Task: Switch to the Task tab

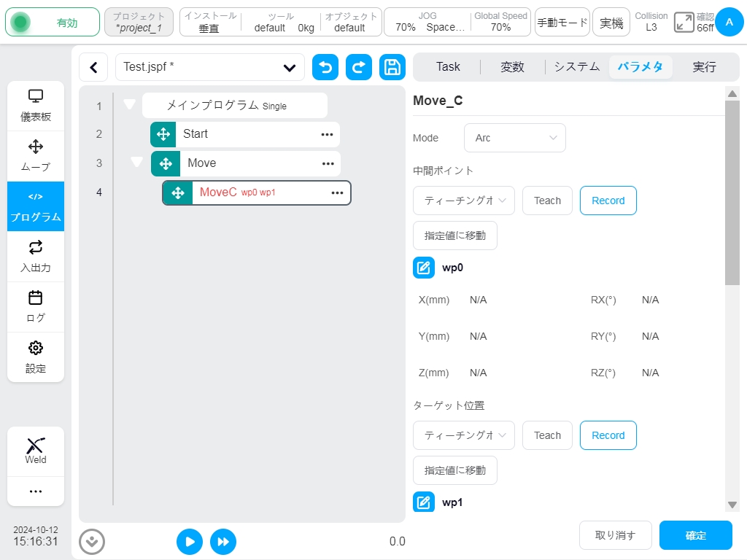Action: coord(448,67)
